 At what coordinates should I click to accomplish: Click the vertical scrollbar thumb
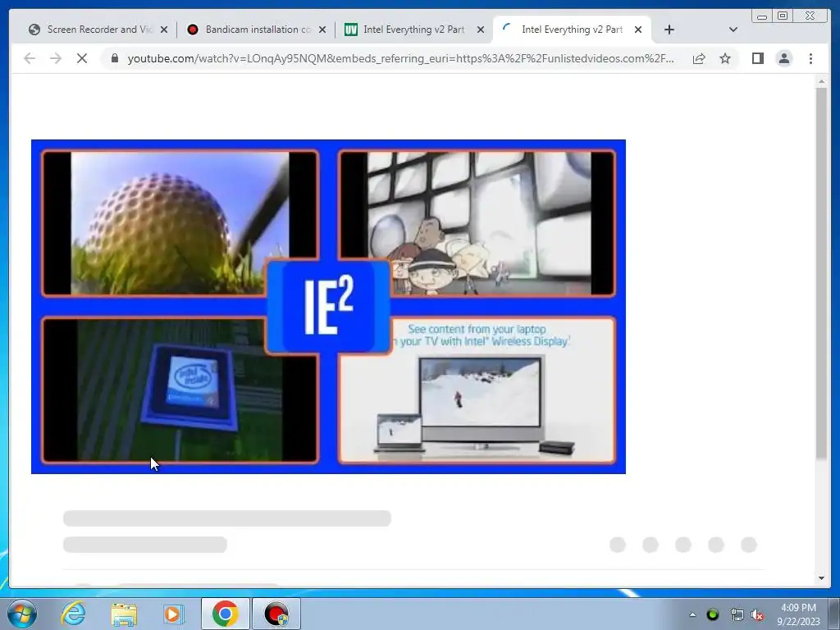click(821, 272)
